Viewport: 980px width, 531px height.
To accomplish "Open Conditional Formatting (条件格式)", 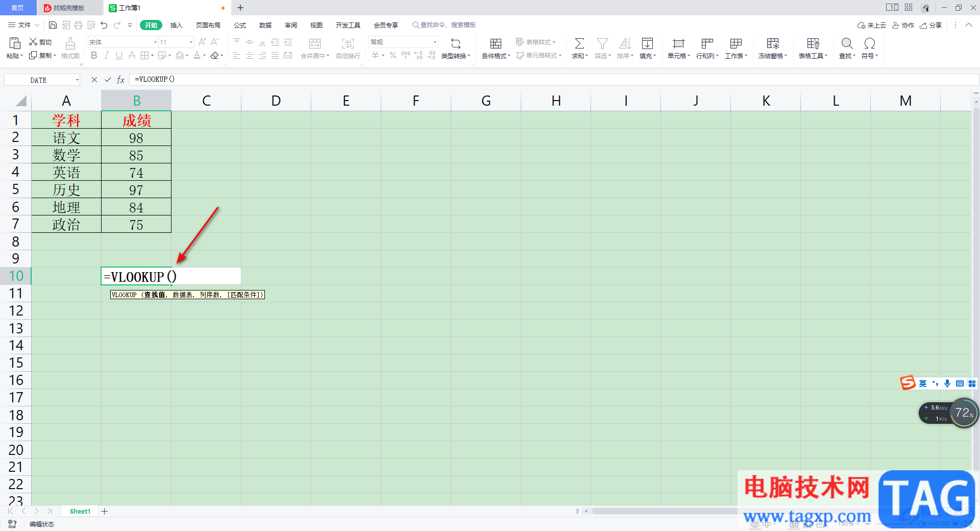I will [496, 48].
